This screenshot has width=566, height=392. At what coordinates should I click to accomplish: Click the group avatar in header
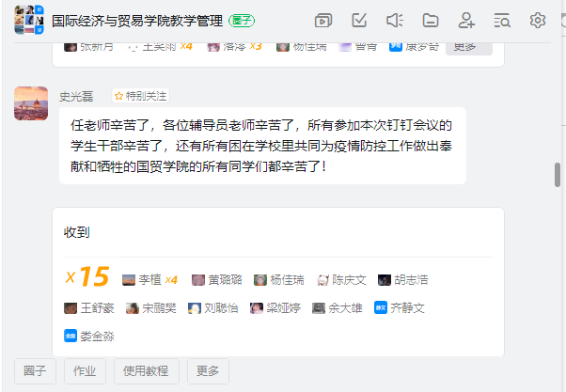tap(29, 21)
